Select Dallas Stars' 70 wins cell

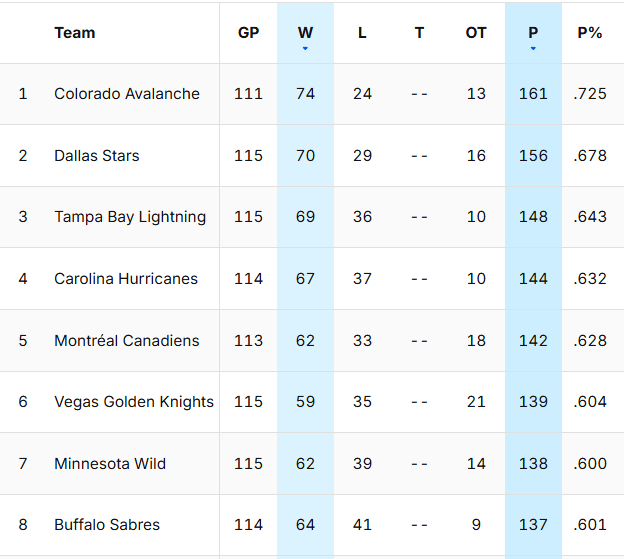pos(305,156)
